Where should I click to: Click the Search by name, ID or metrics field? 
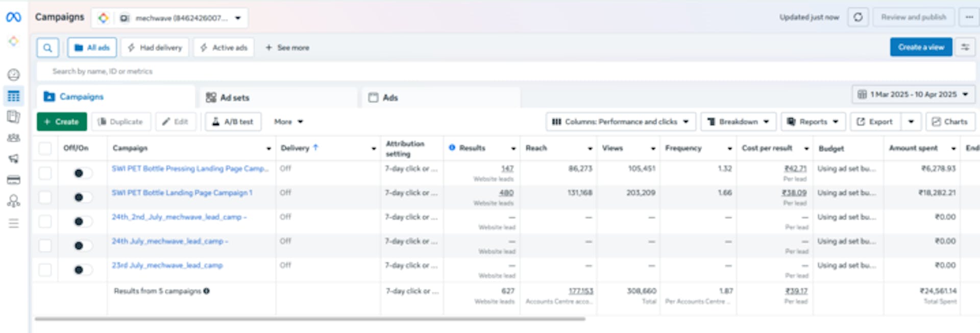coord(506,72)
